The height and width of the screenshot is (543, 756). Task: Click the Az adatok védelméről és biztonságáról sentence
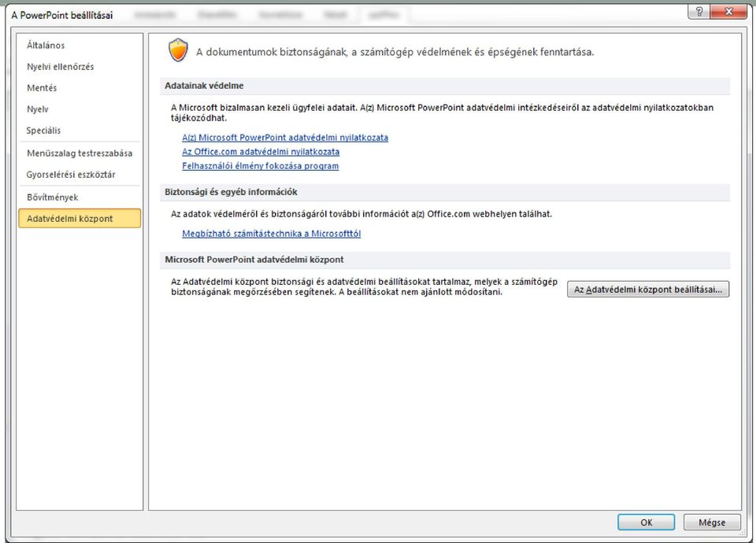[x=361, y=214]
